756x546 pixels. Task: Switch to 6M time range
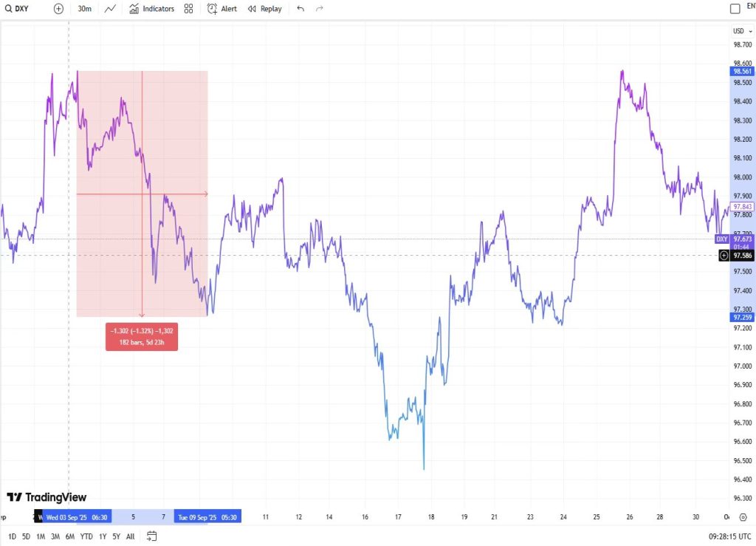(x=70, y=536)
